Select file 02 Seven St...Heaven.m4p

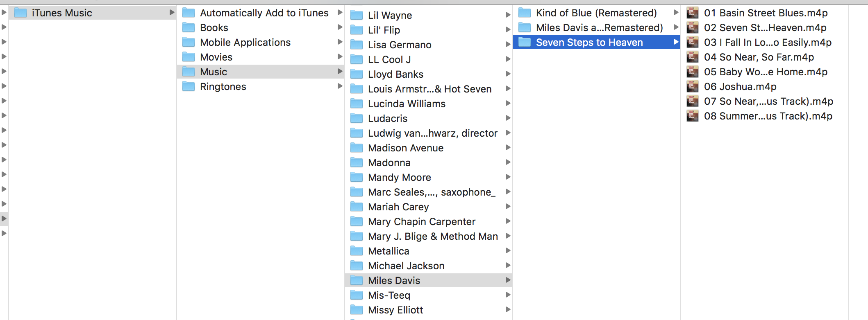click(x=765, y=27)
